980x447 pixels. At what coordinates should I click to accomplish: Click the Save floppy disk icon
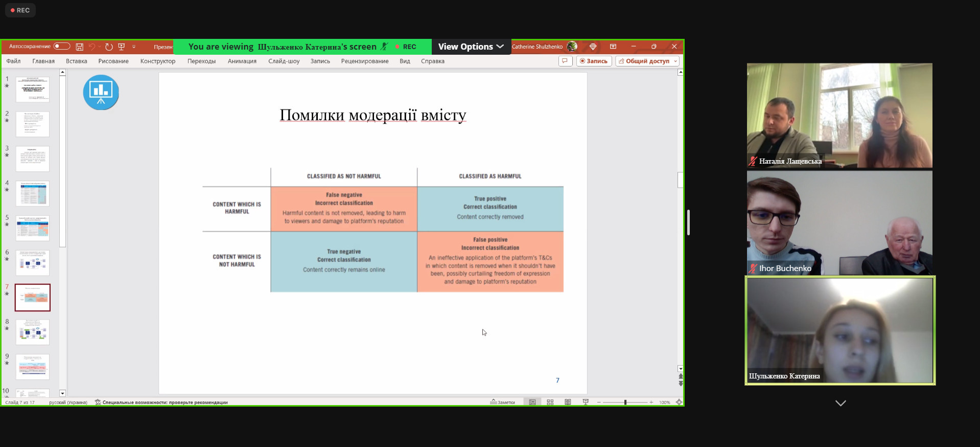coord(80,47)
